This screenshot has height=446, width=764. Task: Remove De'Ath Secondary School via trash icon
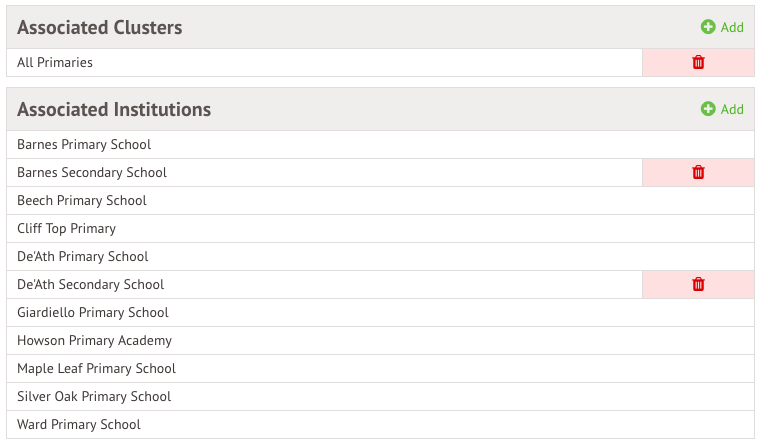698,285
